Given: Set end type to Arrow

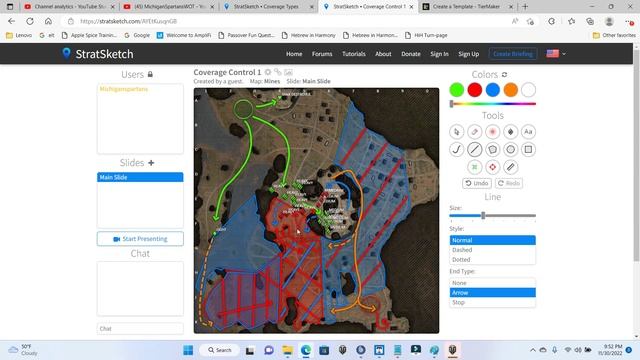Looking at the screenshot, I should pyautogui.click(x=493, y=293).
